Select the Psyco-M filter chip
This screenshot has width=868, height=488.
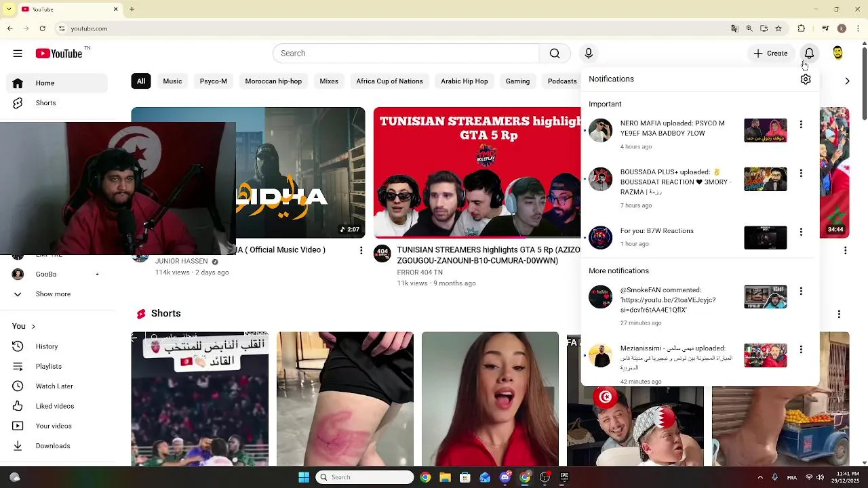pyautogui.click(x=214, y=81)
